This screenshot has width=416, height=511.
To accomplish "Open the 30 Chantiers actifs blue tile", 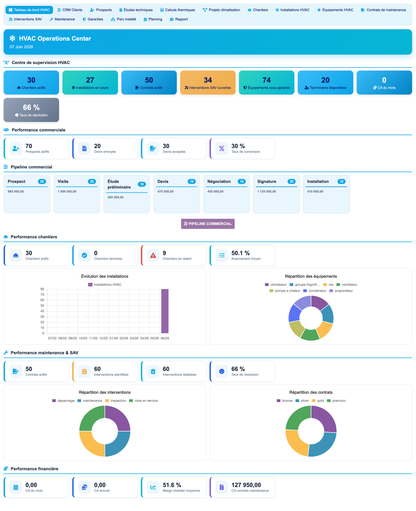I will pyautogui.click(x=31, y=82).
